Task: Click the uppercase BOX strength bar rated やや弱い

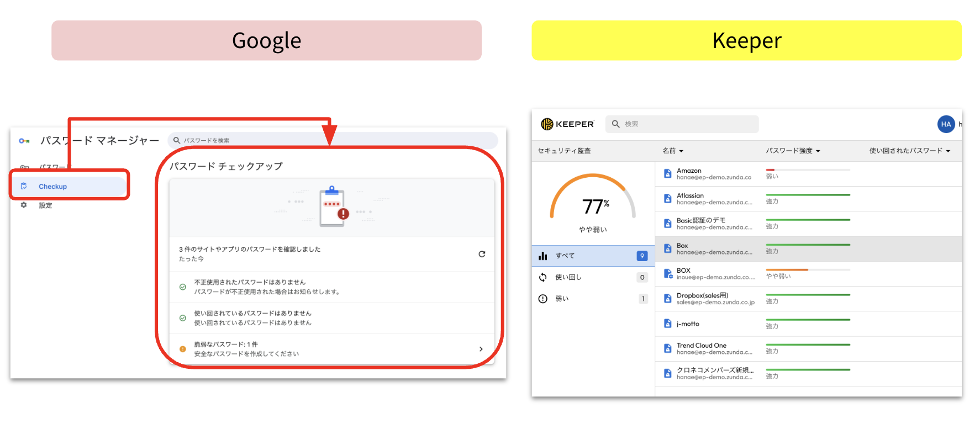Action: click(808, 270)
